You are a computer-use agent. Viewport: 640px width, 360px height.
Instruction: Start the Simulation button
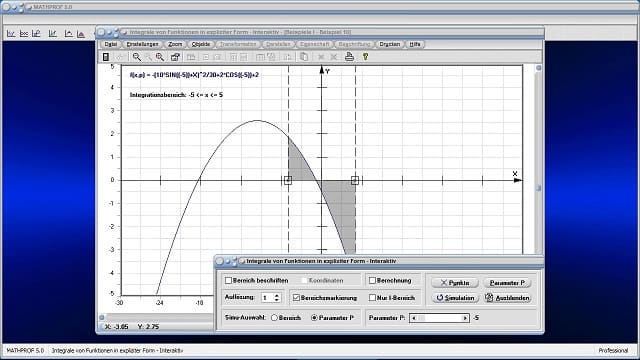tap(455, 298)
